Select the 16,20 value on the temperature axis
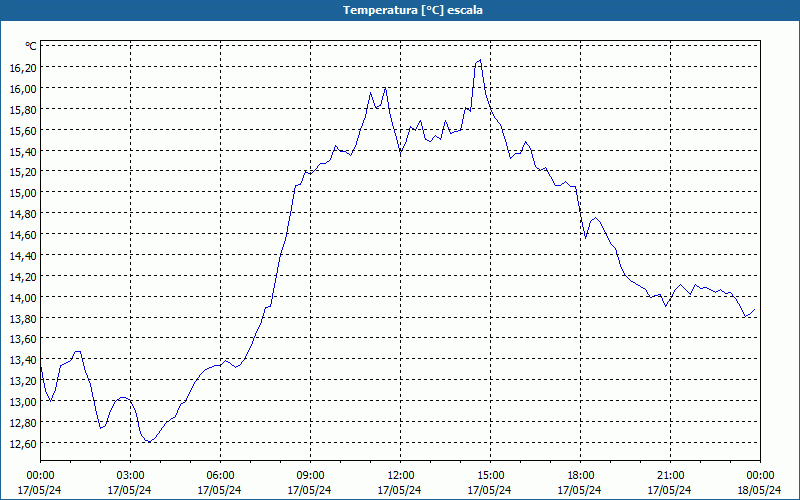 [x=23, y=67]
